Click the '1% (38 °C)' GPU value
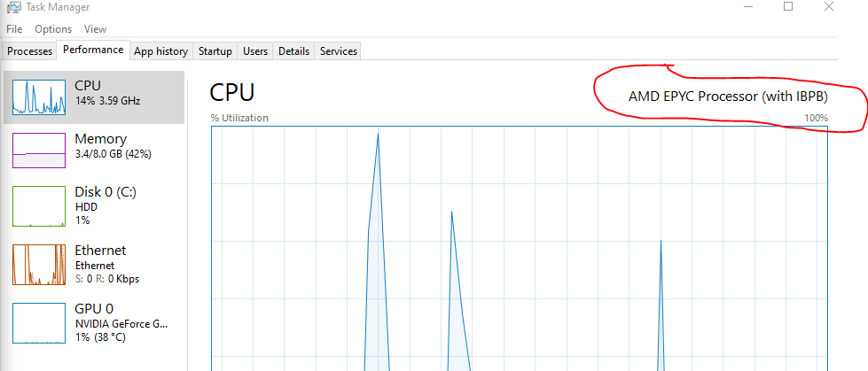 (x=100, y=336)
